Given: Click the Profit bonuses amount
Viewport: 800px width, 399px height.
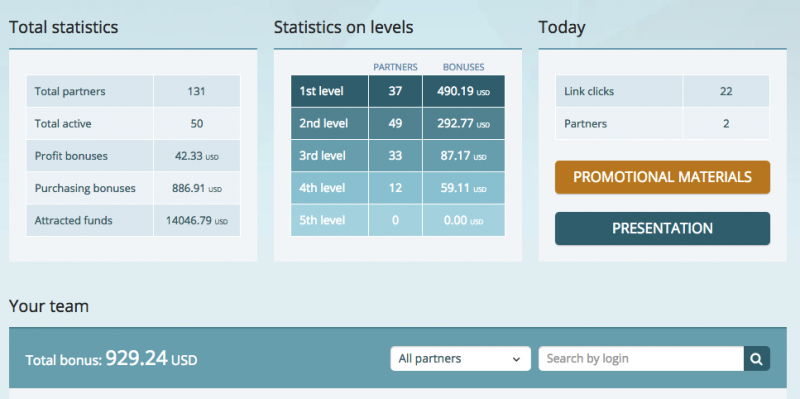Looking at the screenshot, I should point(196,156).
